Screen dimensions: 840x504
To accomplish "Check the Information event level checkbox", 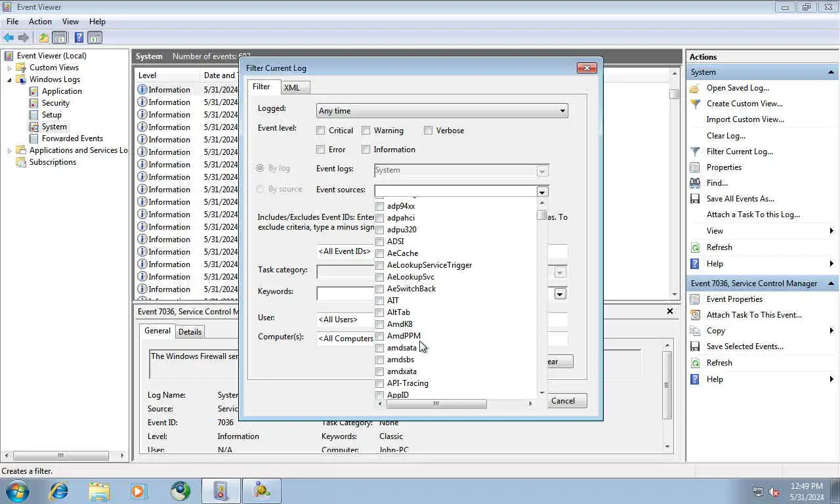I will [x=366, y=150].
